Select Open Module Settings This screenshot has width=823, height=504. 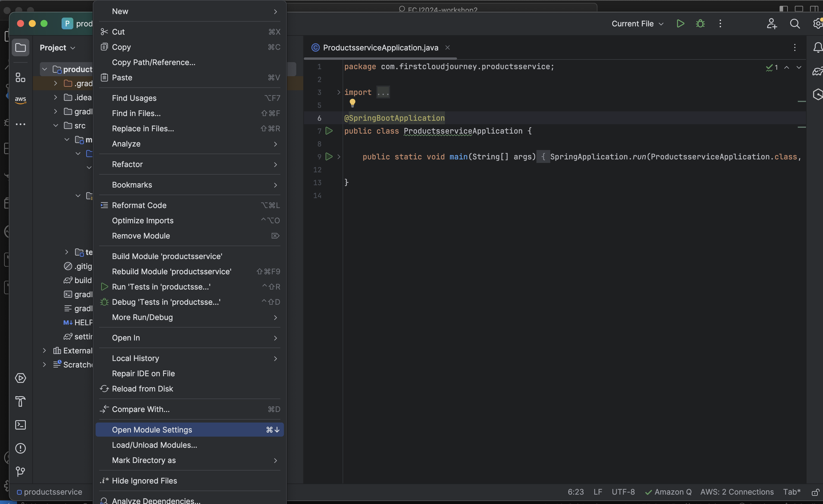click(x=189, y=430)
